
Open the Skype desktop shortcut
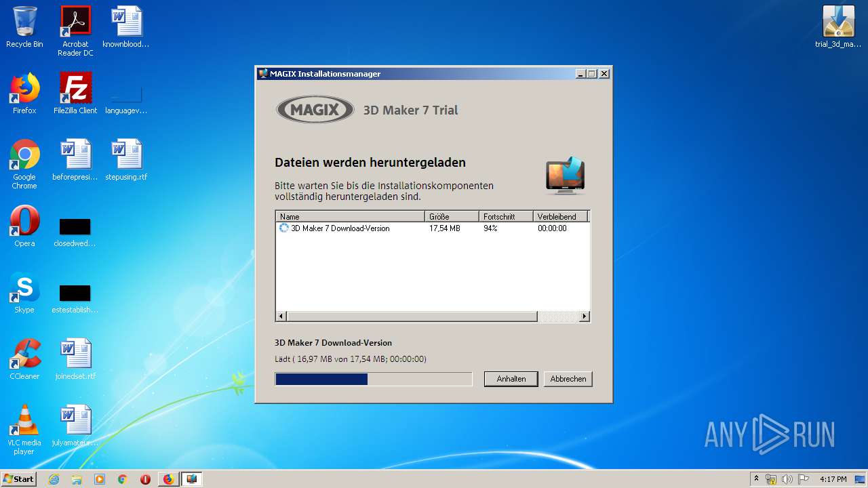(x=24, y=293)
